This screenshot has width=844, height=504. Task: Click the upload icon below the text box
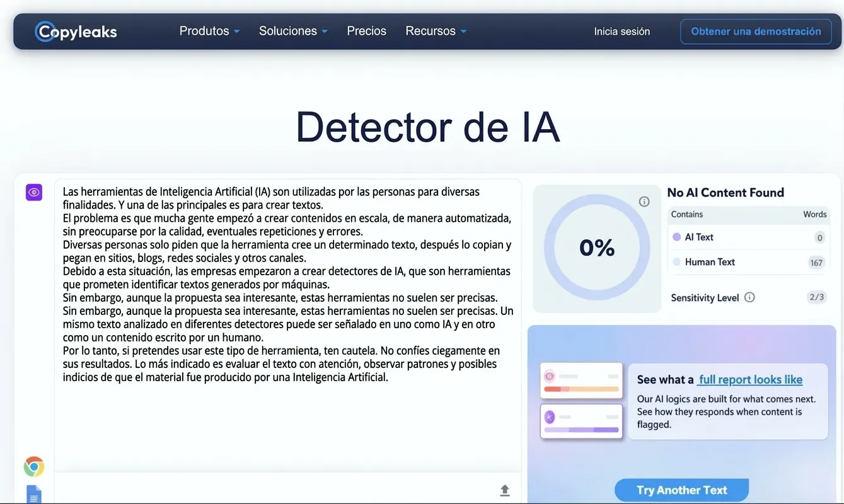pyautogui.click(x=505, y=490)
